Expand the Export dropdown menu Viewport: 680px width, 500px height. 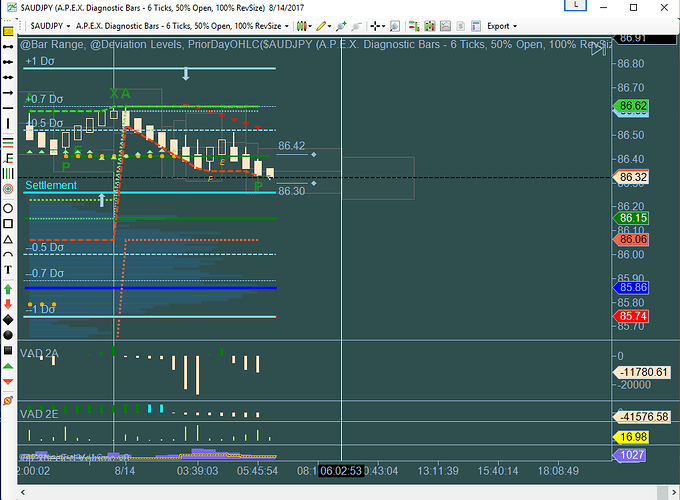(503, 26)
